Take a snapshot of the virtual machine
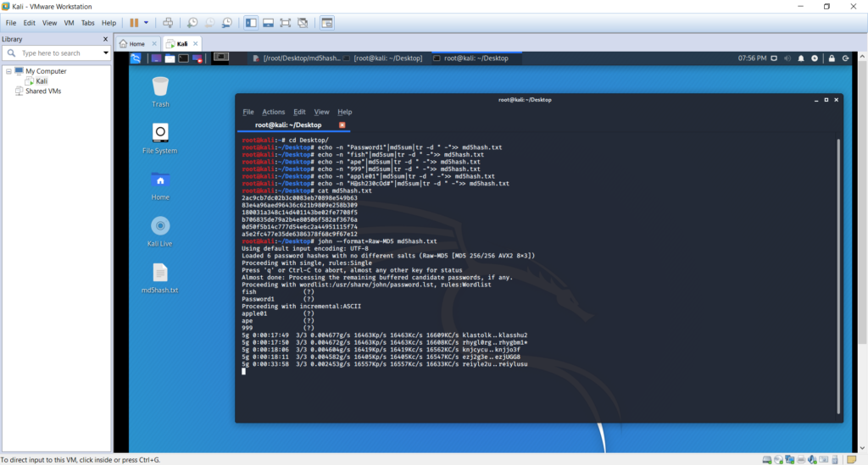 point(192,23)
